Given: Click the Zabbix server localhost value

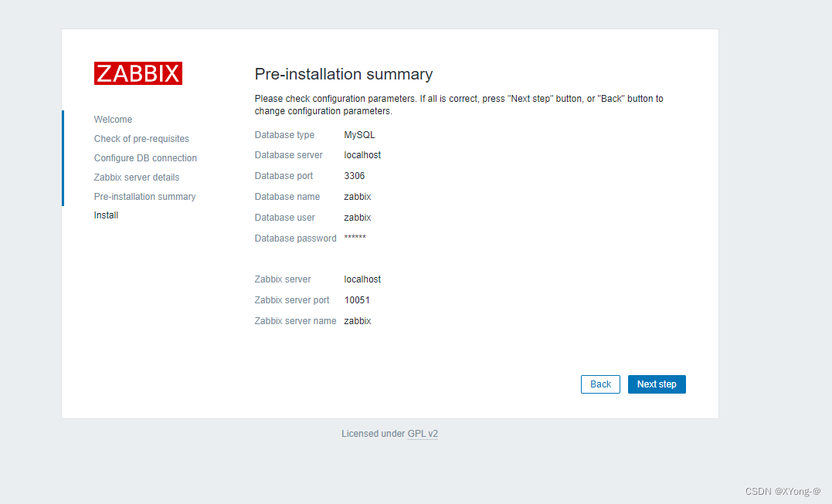Looking at the screenshot, I should click(x=362, y=279).
